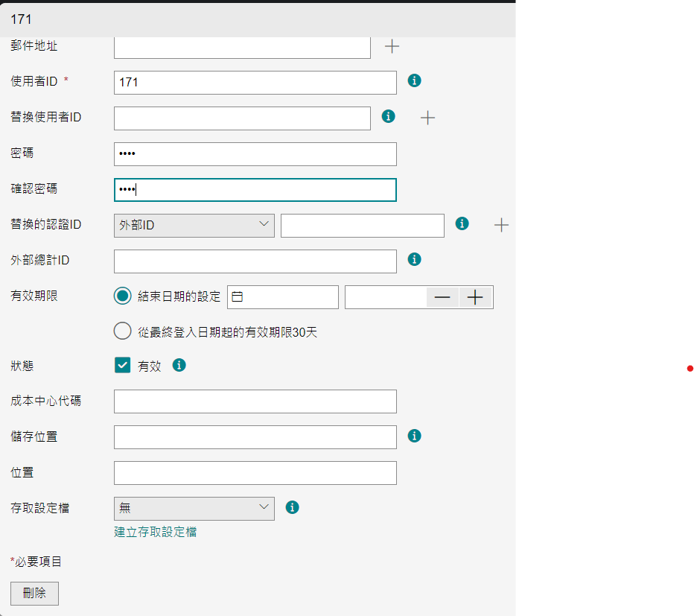This screenshot has width=694, height=616.
Task: Click the 替換使用者ID input field
Action: point(242,118)
